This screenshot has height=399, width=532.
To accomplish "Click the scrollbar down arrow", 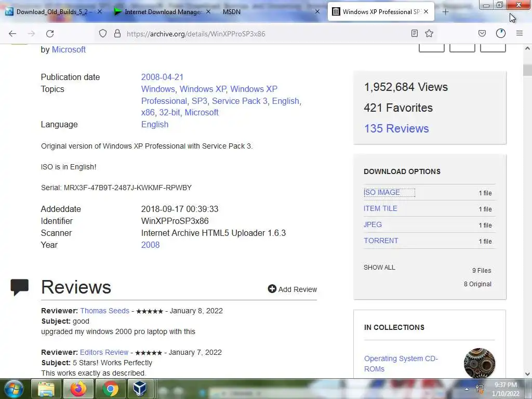I will (527, 374).
